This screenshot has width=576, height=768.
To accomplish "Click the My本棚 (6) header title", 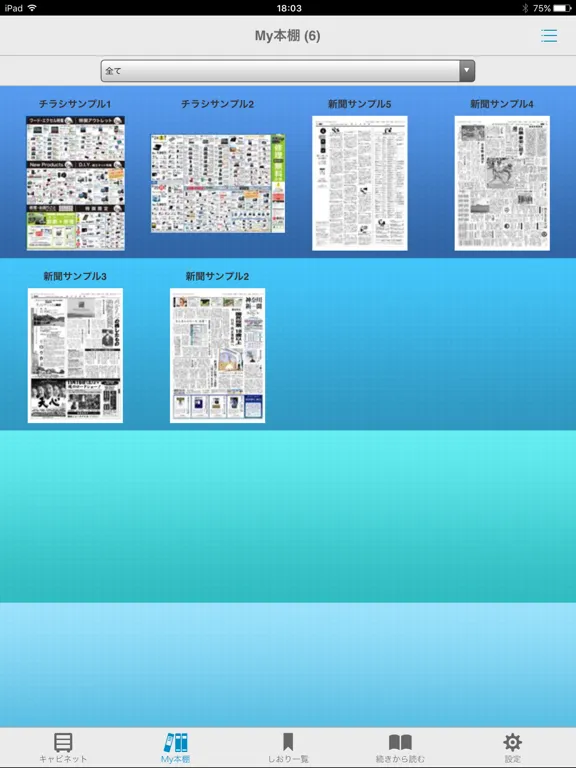I will tap(288, 36).
